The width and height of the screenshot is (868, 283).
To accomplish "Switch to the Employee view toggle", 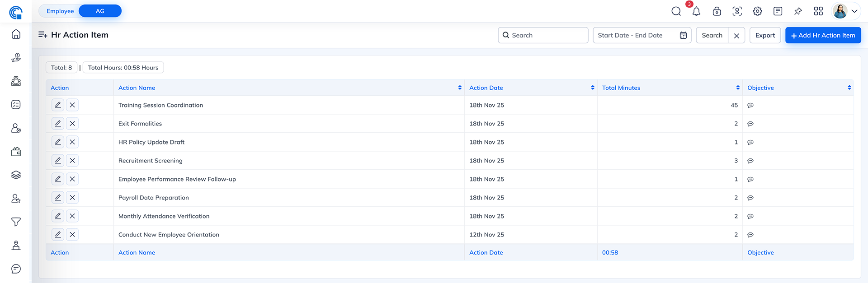I will [60, 11].
